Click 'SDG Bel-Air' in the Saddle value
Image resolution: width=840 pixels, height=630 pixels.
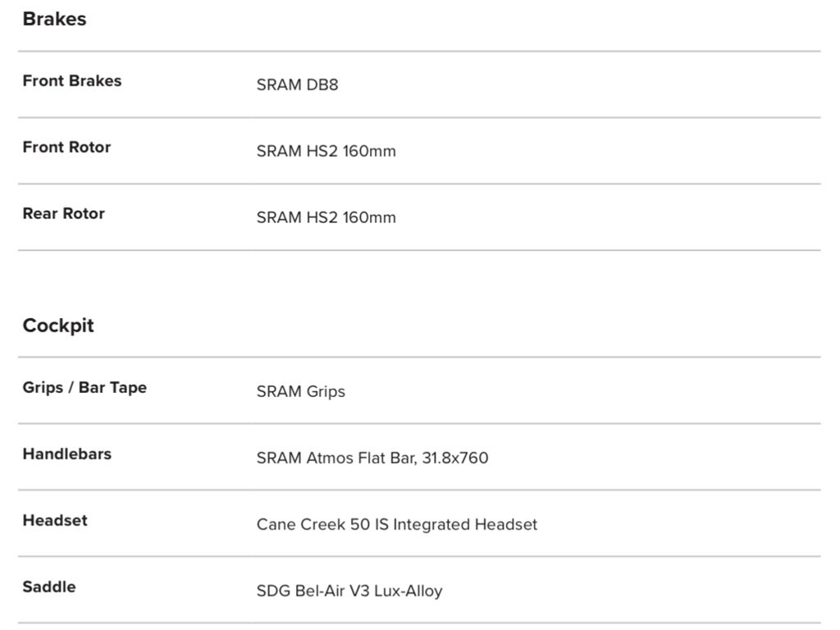(298, 591)
